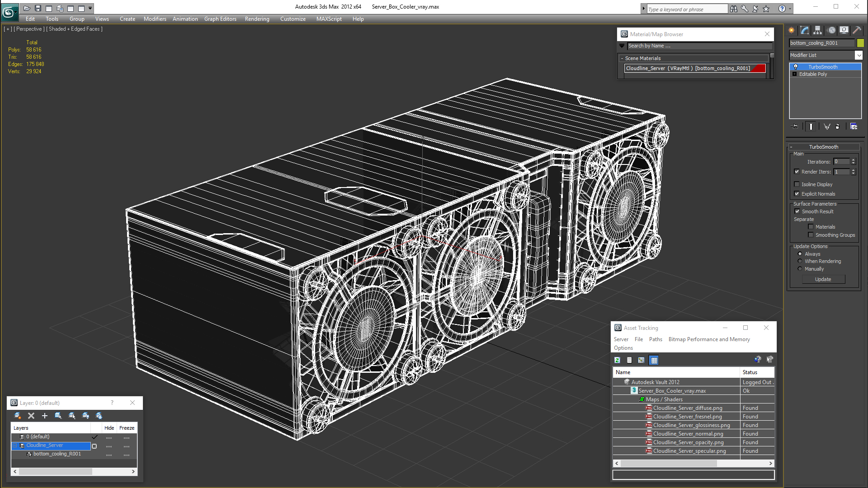Click Select Highlighted Objects and Layers icon

(x=58, y=416)
